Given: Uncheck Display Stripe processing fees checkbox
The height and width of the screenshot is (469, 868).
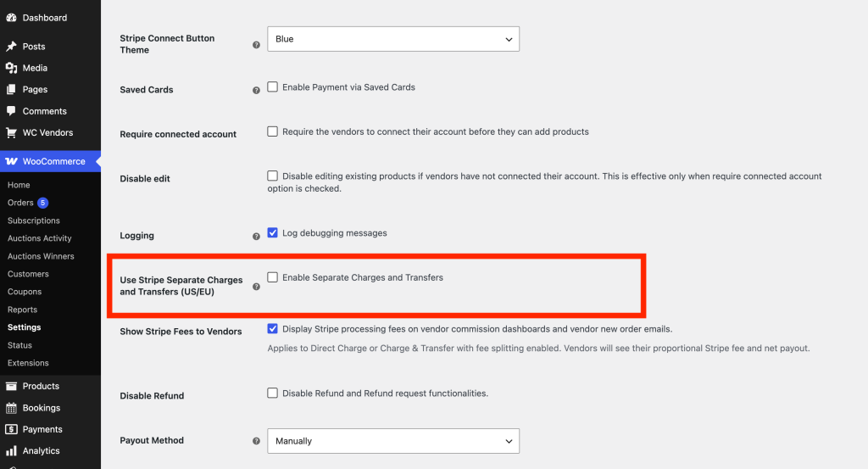Looking at the screenshot, I should pyautogui.click(x=272, y=328).
